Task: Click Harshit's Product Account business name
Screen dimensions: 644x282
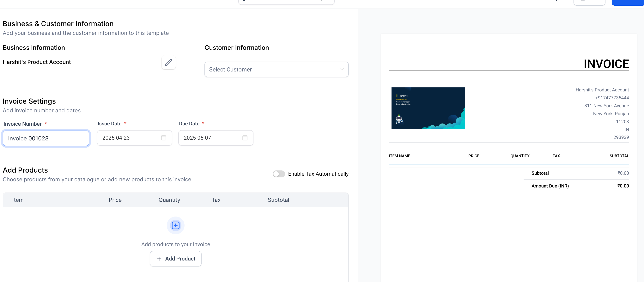Action: (x=37, y=62)
